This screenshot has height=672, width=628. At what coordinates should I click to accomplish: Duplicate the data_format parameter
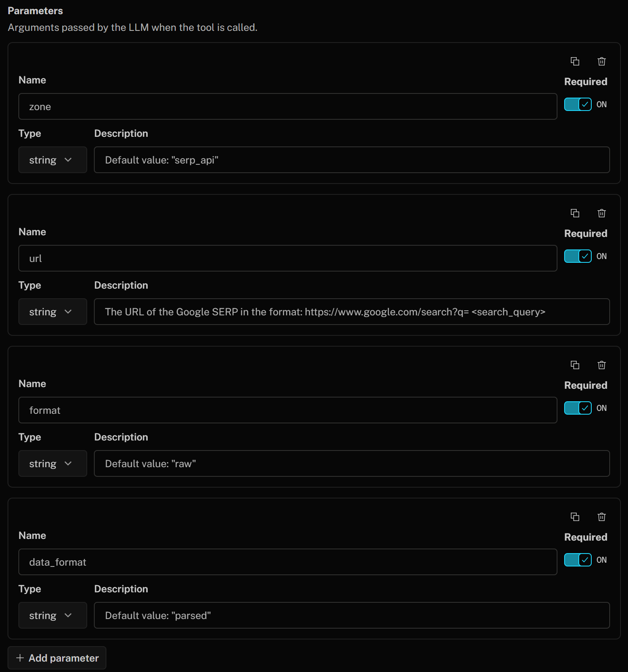[x=575, y=517]
